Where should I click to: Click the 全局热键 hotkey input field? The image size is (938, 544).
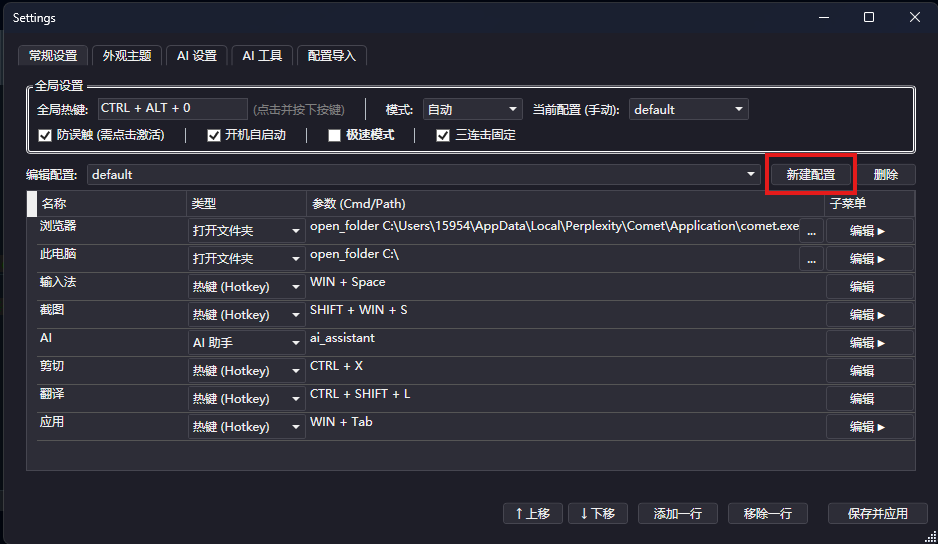(x=172, y=108)
